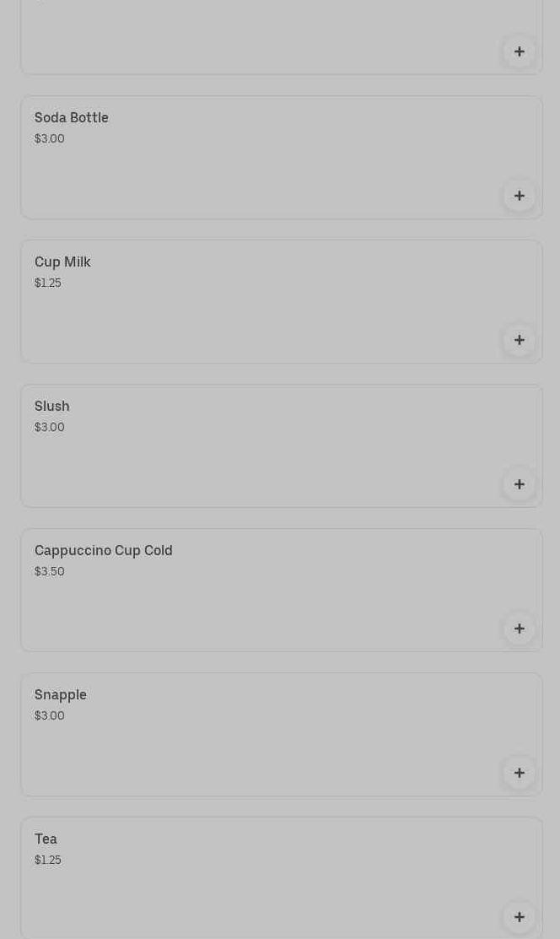The width and height of the screenshot is (560, 939).
Task: Click the $1.25 price under Cup Milk
Action: 48,283
